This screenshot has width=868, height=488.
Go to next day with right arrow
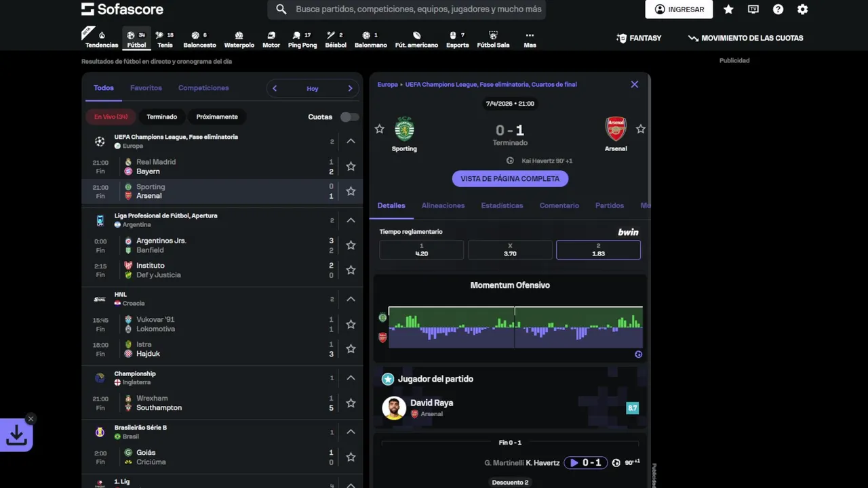point(350,88)
